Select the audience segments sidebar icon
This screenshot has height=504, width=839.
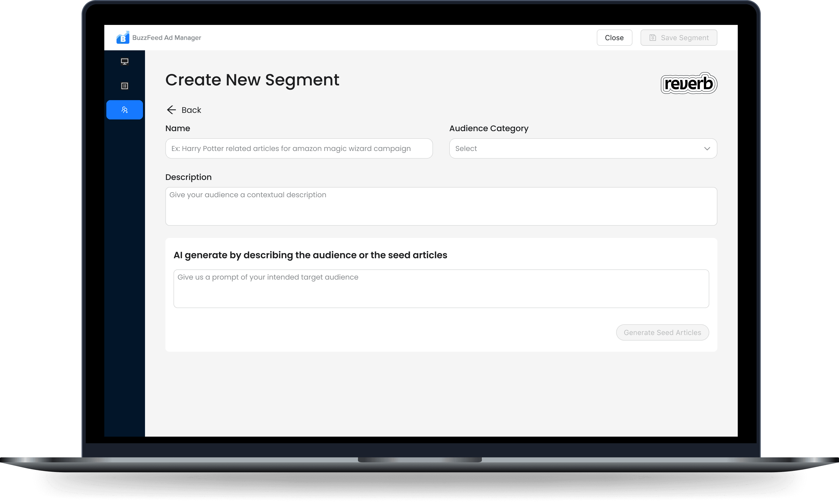click(124, 110)
